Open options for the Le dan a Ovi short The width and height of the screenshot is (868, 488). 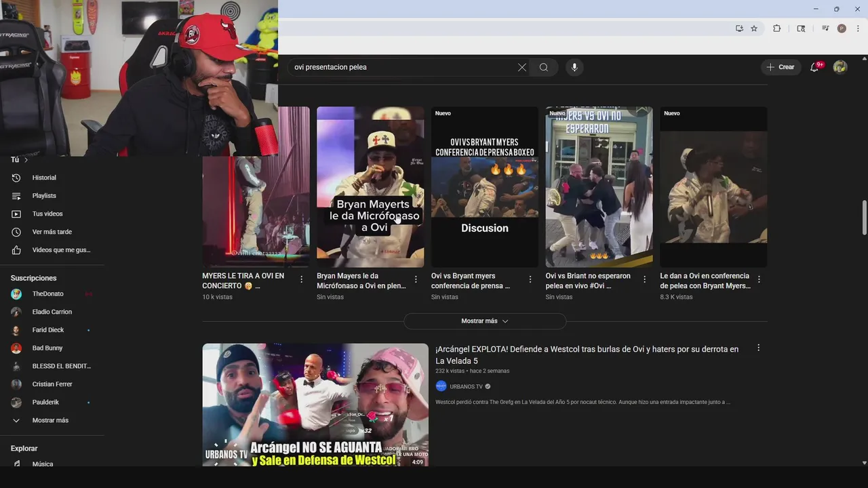point(759,279)
